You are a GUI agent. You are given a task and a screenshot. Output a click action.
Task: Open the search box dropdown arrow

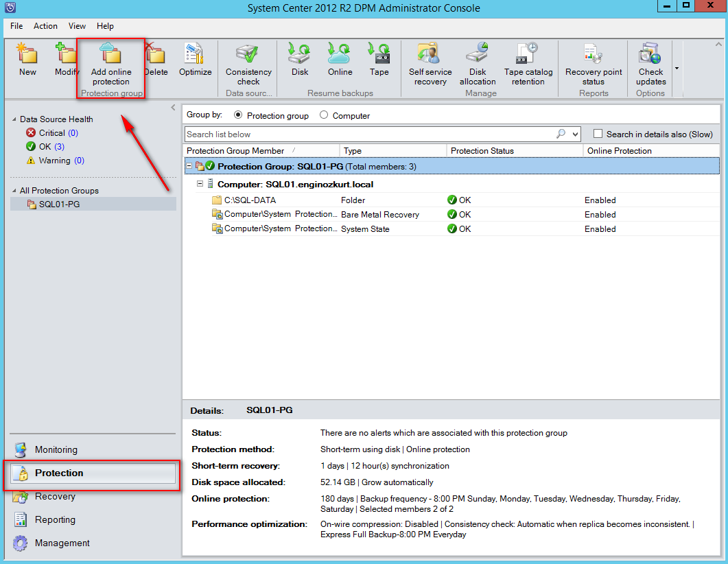(575, 134)
